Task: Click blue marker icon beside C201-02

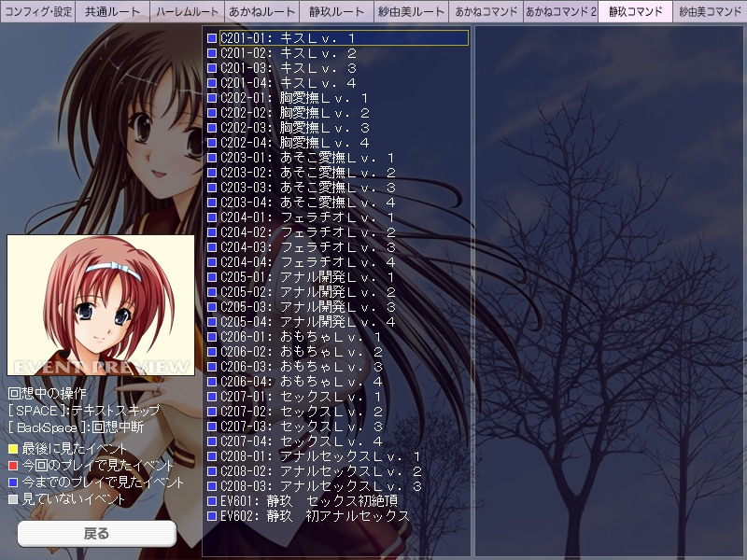Action: [212, 53]
